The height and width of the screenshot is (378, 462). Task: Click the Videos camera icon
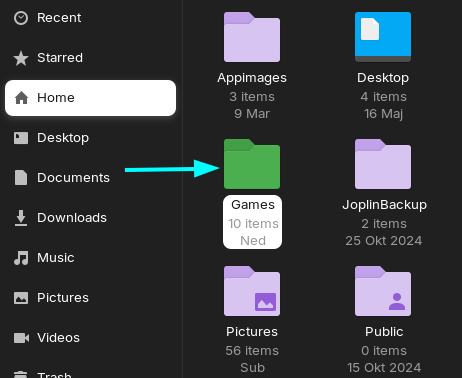pyautogui.click(x=21, y=338)
